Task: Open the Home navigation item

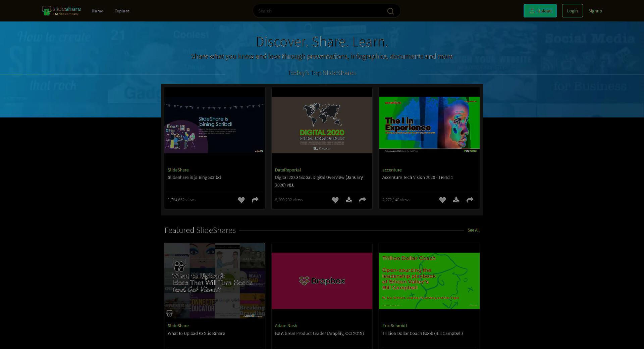Action: (x=98, y=11)
